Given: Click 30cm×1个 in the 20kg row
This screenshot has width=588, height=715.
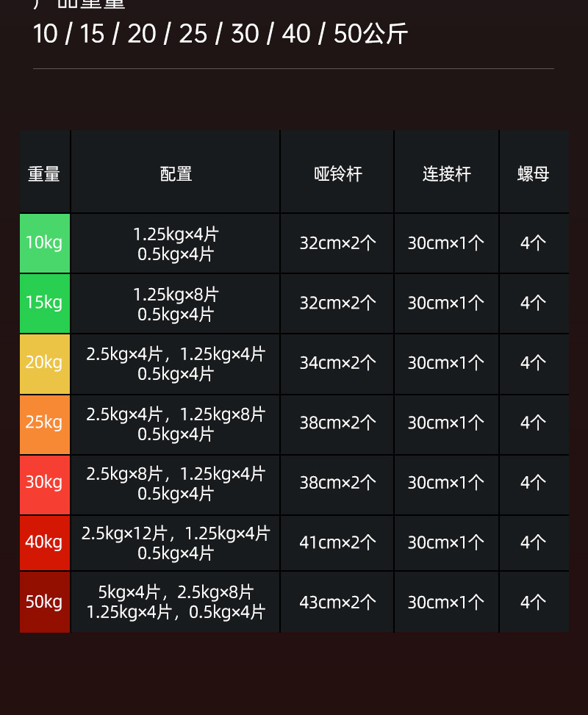Looking at the screenshot, I should [x=447, y=364].
